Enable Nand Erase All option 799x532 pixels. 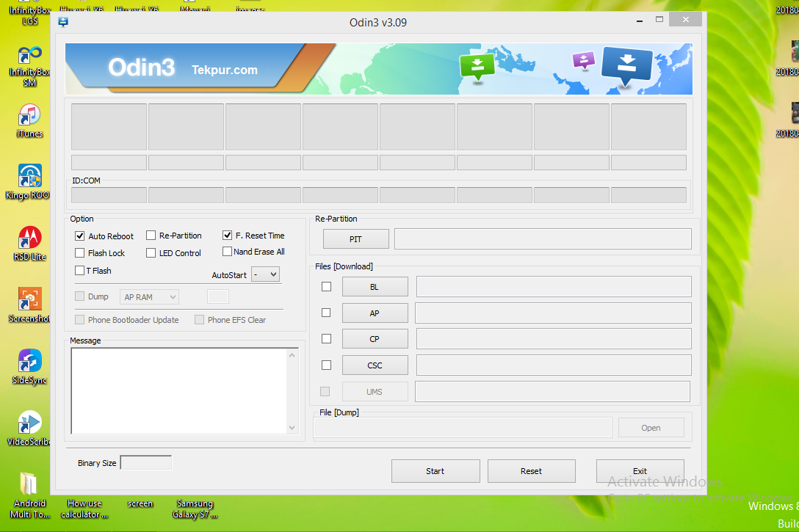227,251
